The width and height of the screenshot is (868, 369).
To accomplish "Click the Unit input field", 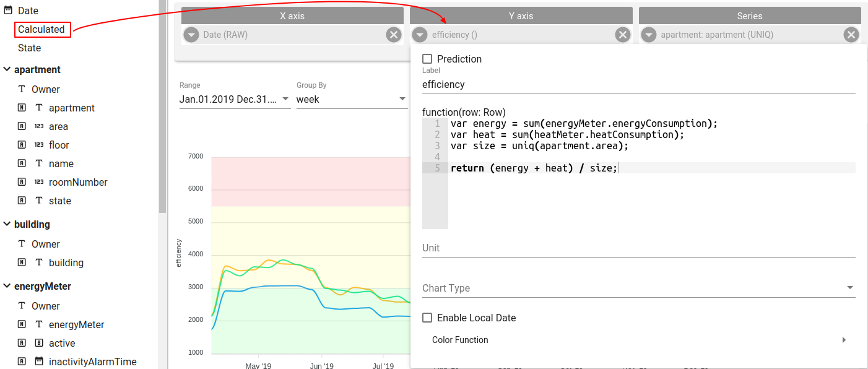I will pos(639,248).
